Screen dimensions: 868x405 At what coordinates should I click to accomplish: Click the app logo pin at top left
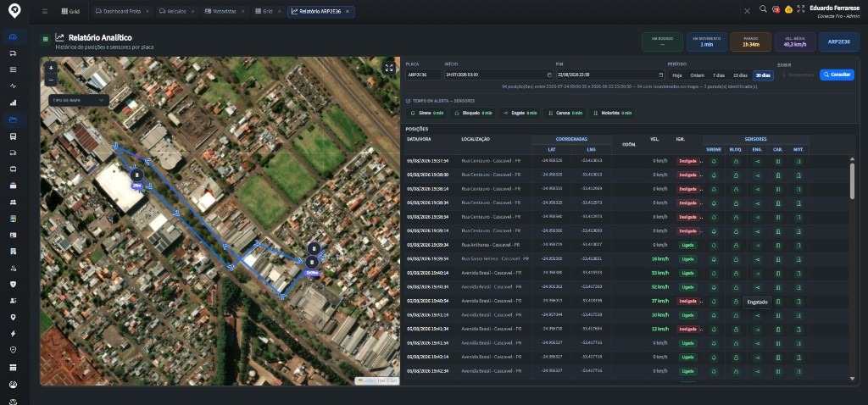(14, 10)
